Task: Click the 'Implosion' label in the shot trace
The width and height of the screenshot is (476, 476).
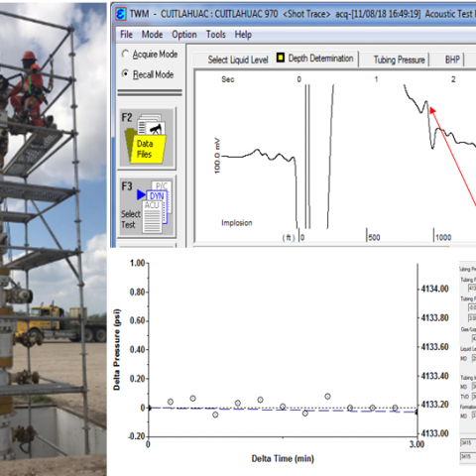Action: pyautogui.click(x=237, y=223)
